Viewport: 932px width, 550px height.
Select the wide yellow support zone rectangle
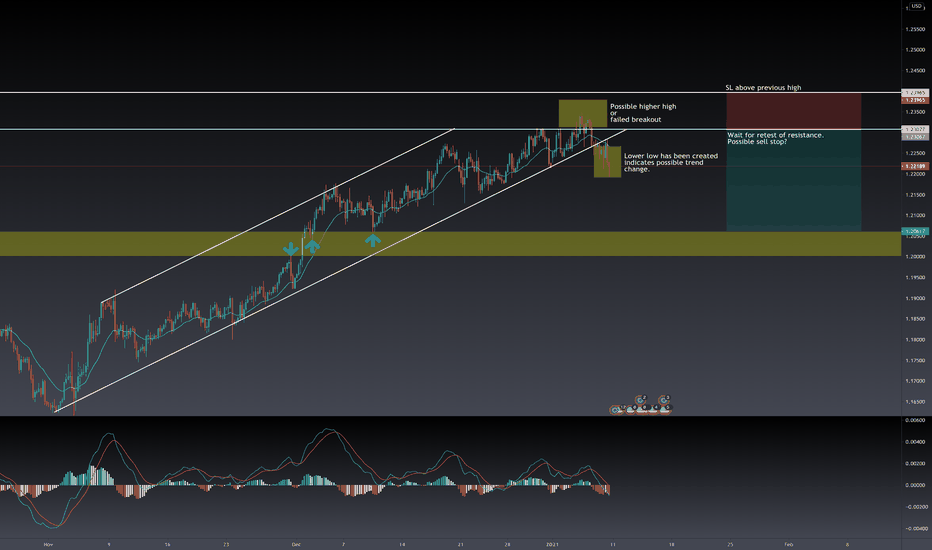point(451,244)
